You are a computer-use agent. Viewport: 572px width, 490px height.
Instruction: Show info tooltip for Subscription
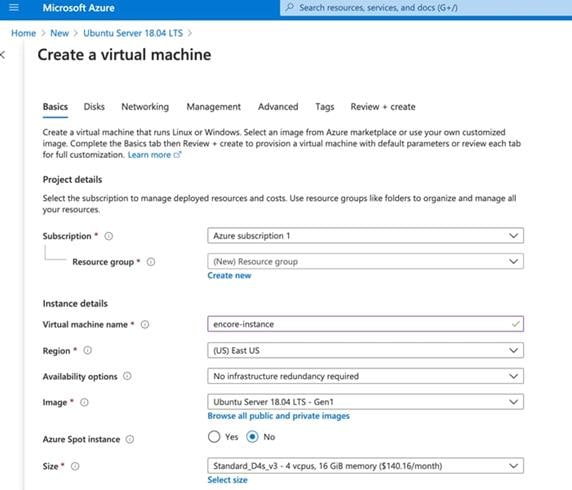pos(109,236)
